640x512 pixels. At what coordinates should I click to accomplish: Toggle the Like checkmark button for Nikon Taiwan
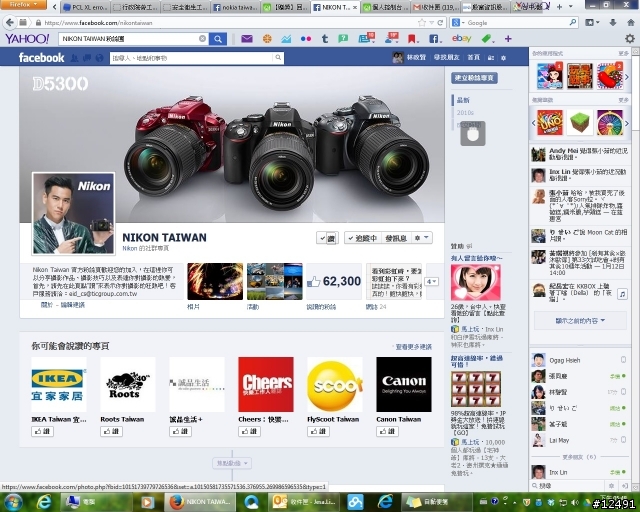pyautogui.click(x=327, y=238)
